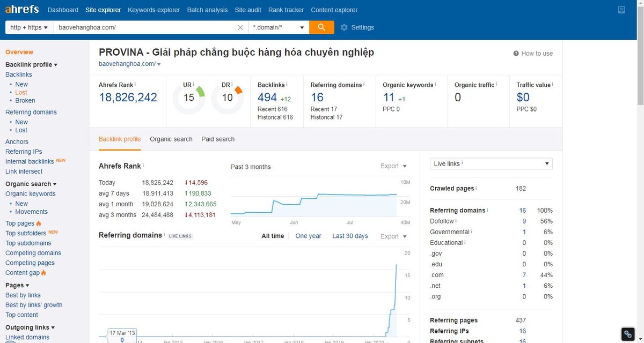The image size is (644, 343).
Task: Open Overview in the sidebar
Action: 19,52
